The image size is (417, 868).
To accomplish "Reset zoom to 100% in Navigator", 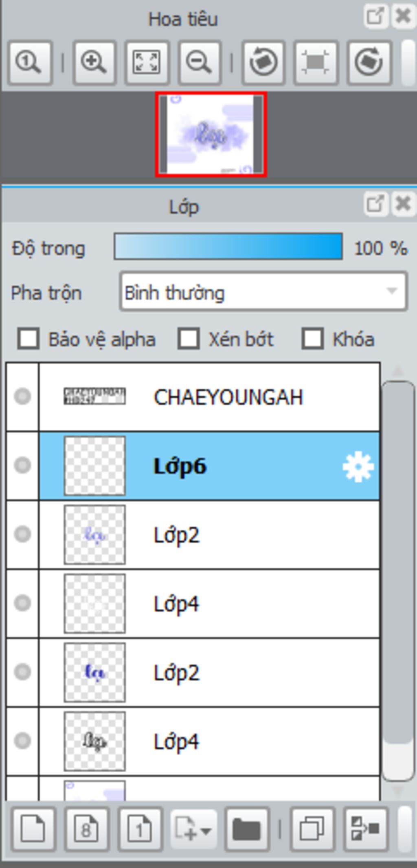I will click(x=30, y=63).
